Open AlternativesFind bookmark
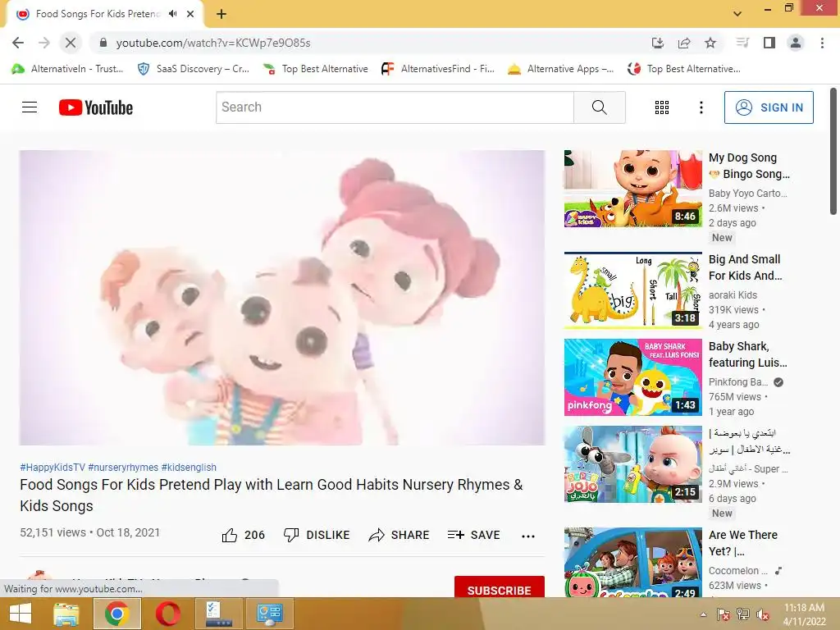The image size is (840, 630). [438, 69]
